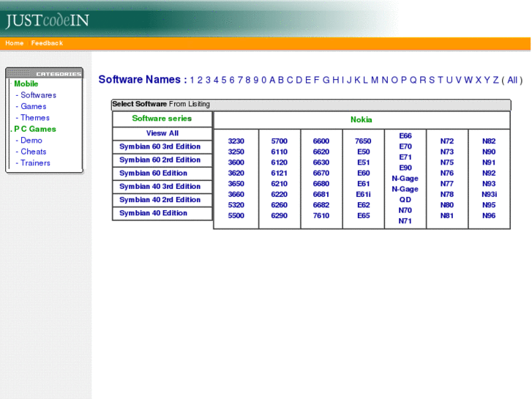Open Nokia N81 model
The height and width of the screenshot is (399, 532).
447,216
